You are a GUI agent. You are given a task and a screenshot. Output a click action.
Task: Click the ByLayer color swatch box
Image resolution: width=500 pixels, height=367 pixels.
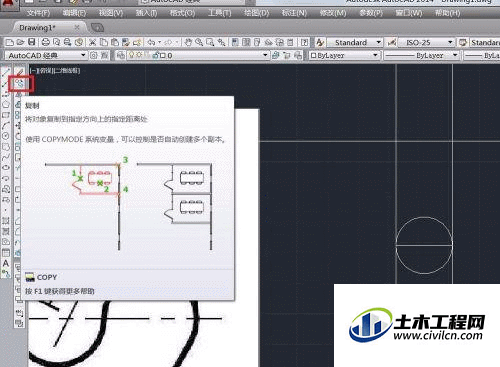pyautogui.click(x=313, y=55)
